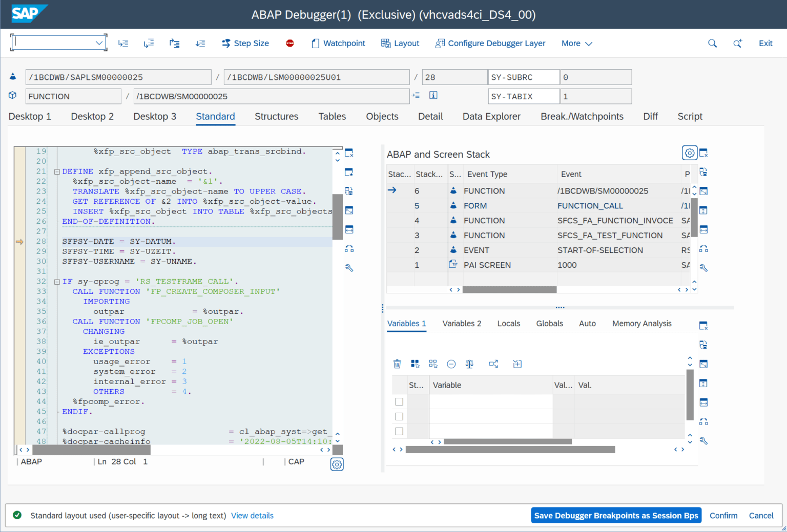This screenshot has width=787, height=532.
Task: Check the second variable row checkbox
Action: tap(399, 416)
